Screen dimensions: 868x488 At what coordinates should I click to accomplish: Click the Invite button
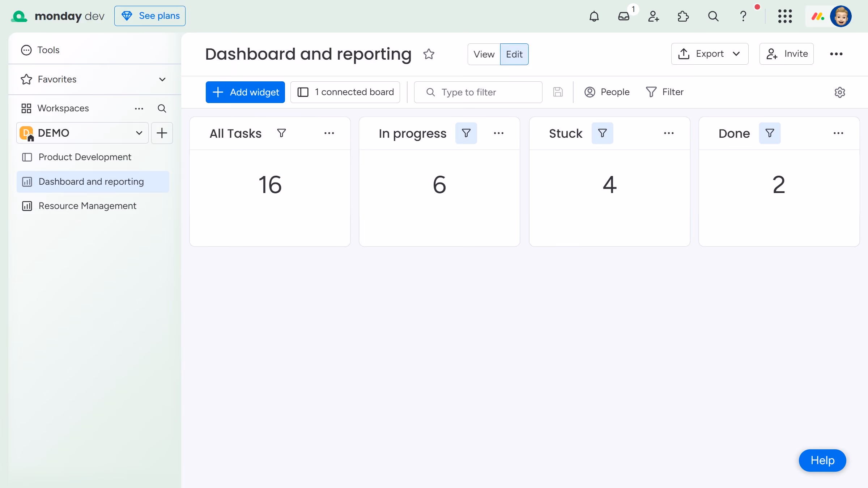tap(787, 54)
